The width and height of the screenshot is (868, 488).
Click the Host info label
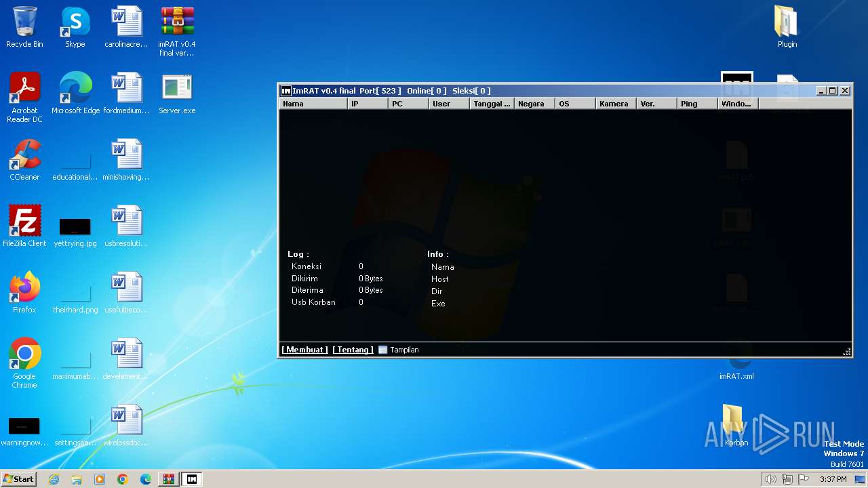tap(439, 279)
